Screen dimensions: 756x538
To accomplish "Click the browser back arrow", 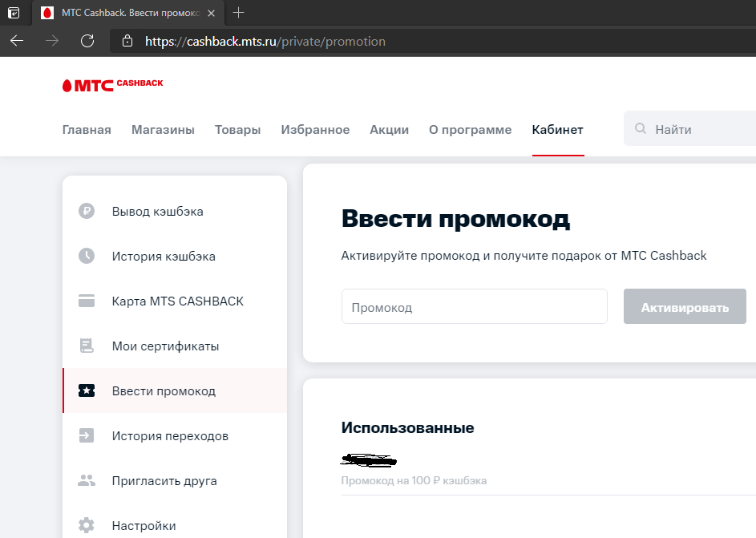I will pos(17,41).
